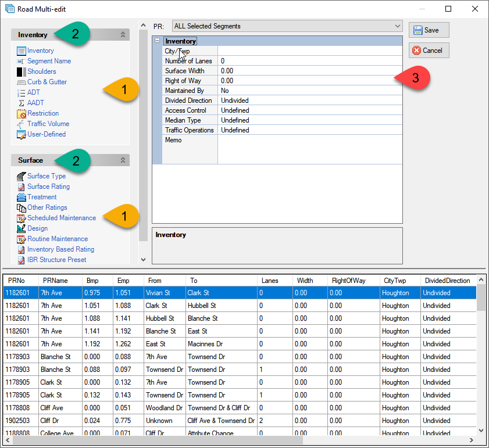Click the DividedDirection column header
Image resolution: width=489 pixels, height=448 pixels.
point(448,281)
